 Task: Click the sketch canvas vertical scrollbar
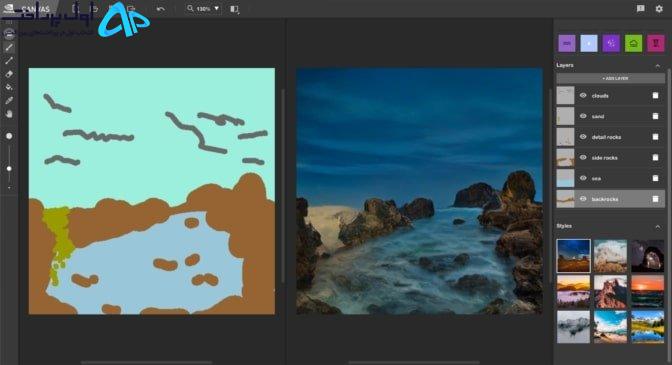(282, 186)
